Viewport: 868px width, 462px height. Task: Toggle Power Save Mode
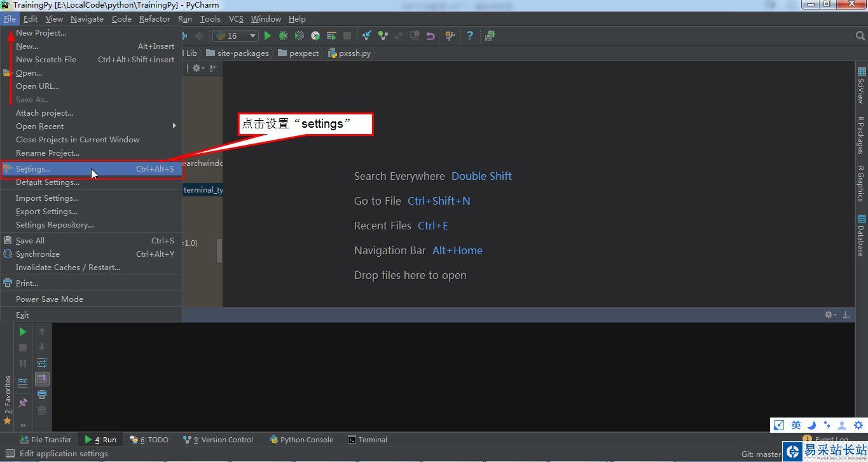(91, 299)
